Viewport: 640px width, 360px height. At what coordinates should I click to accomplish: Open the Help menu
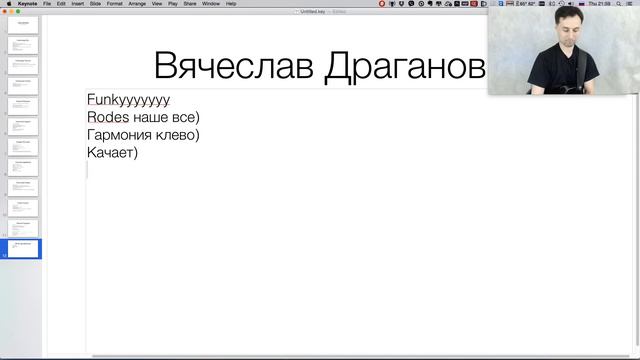point(231,3)
